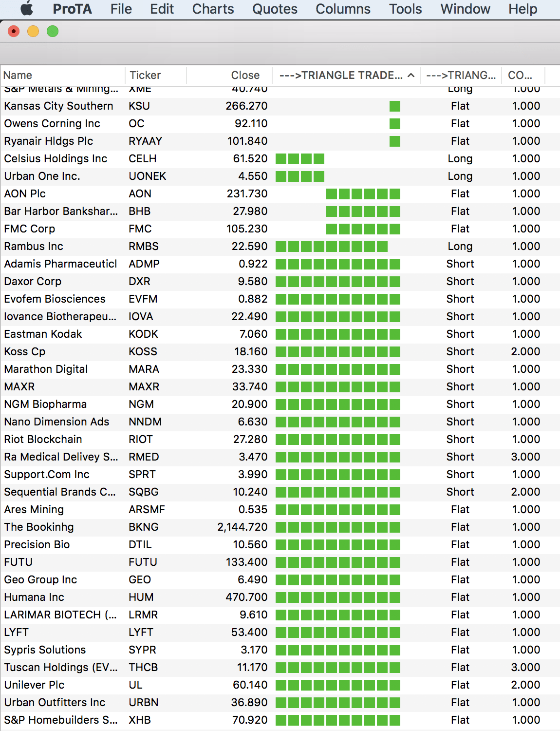Click the Celsius Holdings green bar indicator
This screenshot has width=560, height=731.
300,159
